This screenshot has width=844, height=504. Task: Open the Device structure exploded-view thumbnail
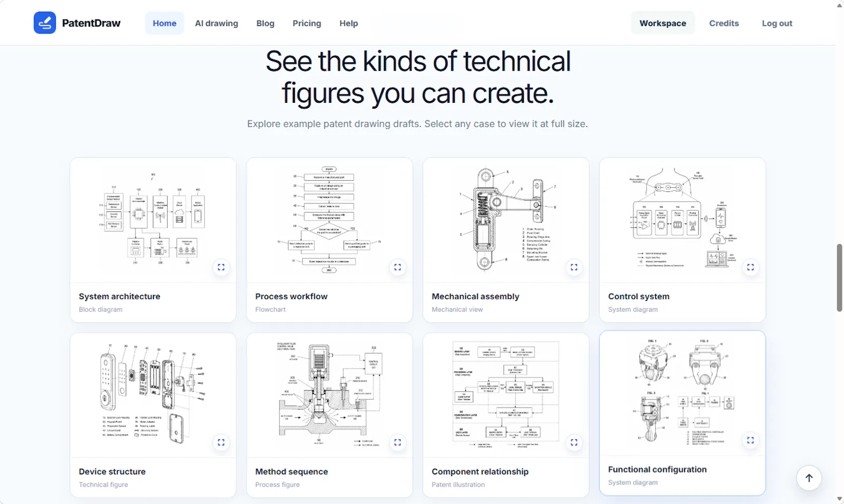click(x=153, y=395)
